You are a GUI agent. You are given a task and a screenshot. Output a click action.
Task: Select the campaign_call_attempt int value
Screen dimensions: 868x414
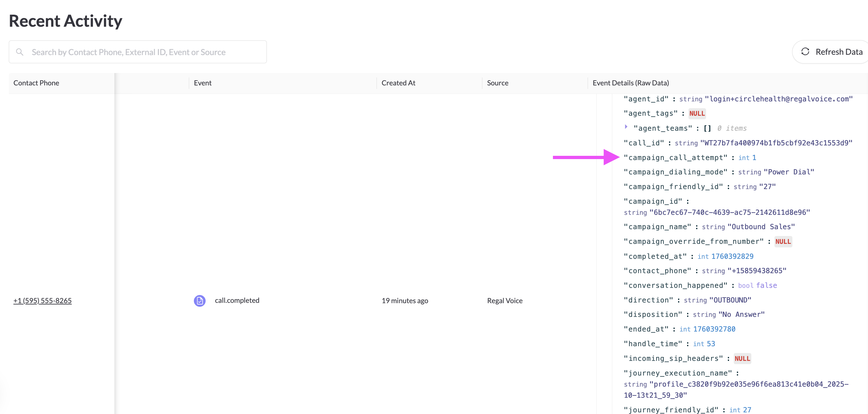click(754, 158)
